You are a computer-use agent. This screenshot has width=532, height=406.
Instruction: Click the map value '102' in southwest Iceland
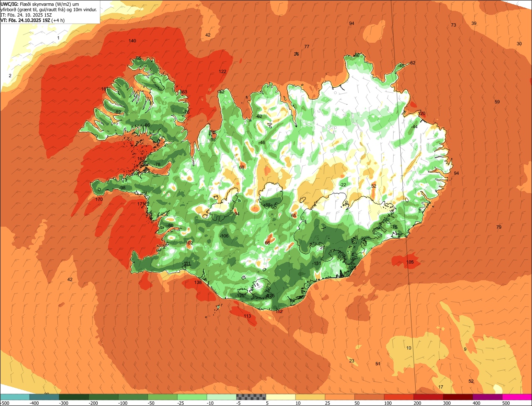[190, 243]
